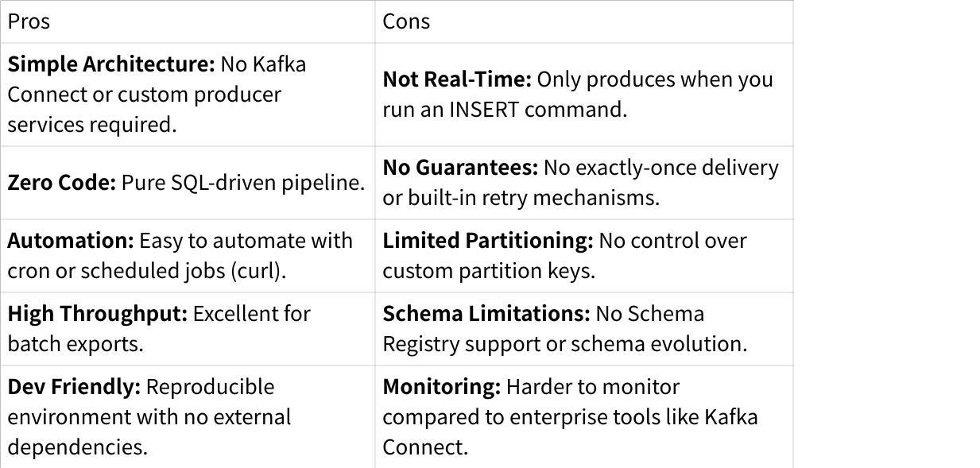Select the bold No Guarantees label
Screen dimensions: 980x468
pyautogui.click(x=460, y=168)
